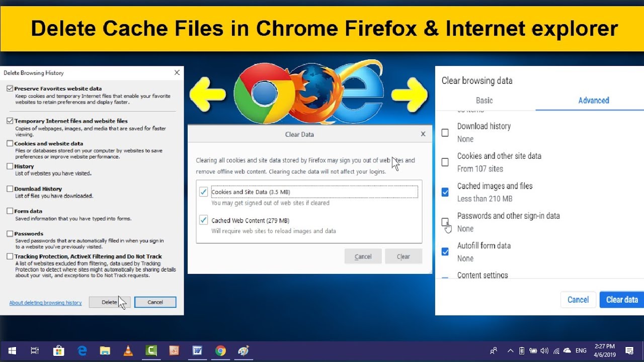Open the Bluetooth tray icon
Screen dimensions: 644x362
tap(522, 350)
